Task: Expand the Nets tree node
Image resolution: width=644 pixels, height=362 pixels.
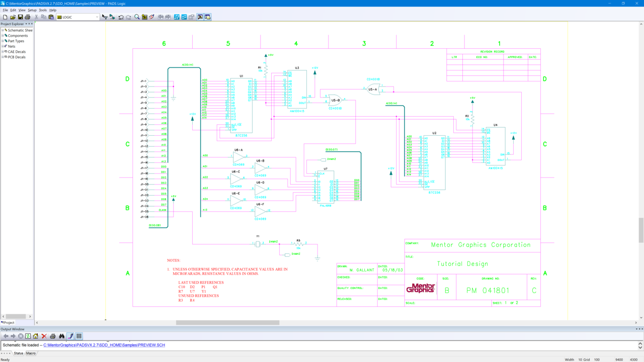Action: coord(3,46)
